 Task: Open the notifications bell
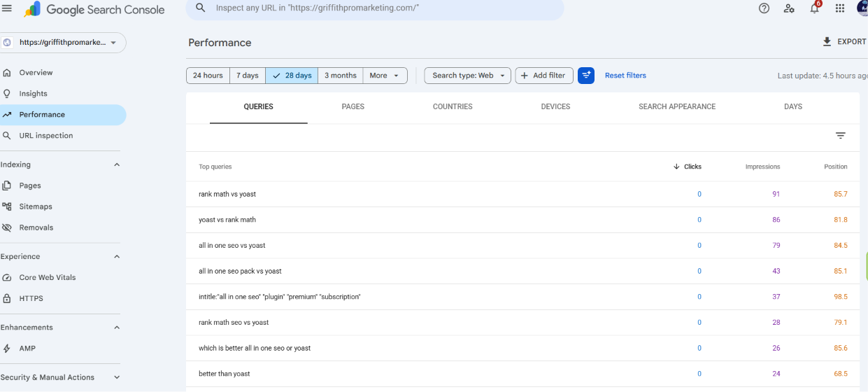[815, 8]
